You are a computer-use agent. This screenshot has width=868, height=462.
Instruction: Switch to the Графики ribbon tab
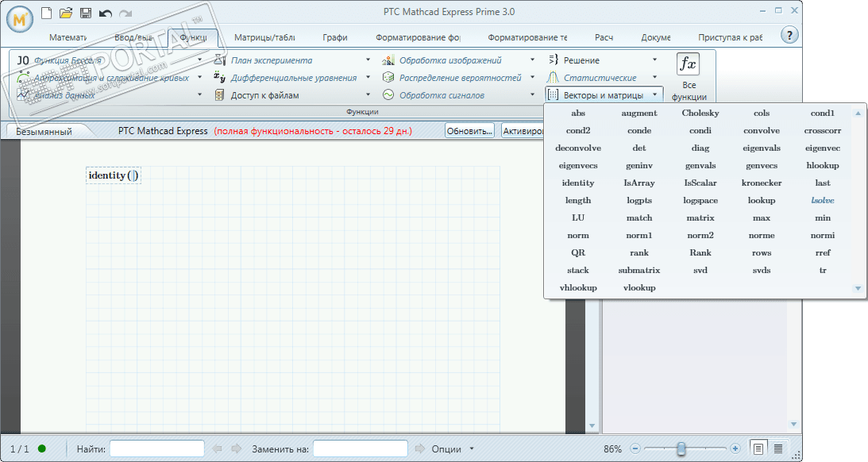point(335,37)
